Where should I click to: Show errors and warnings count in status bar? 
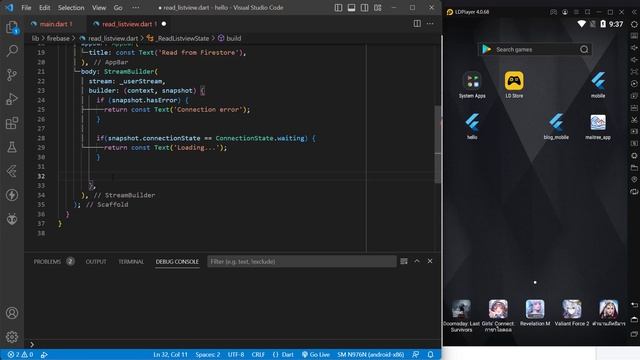tap(20, 355)
